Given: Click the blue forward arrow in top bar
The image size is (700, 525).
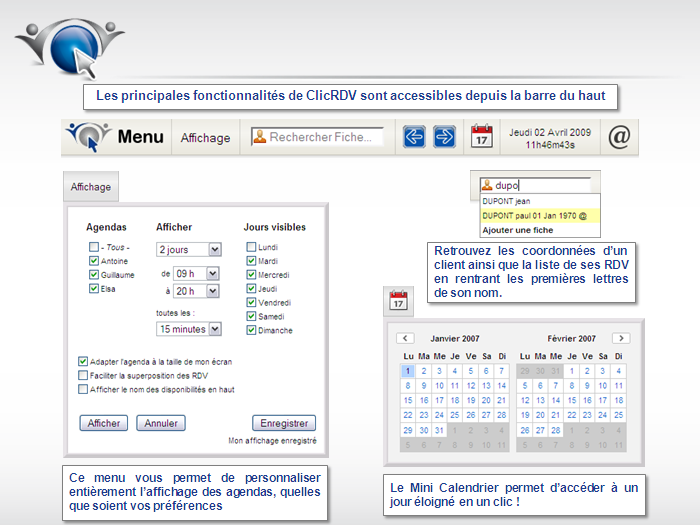Looking at the screenshot, I should (x=444, y=137).
